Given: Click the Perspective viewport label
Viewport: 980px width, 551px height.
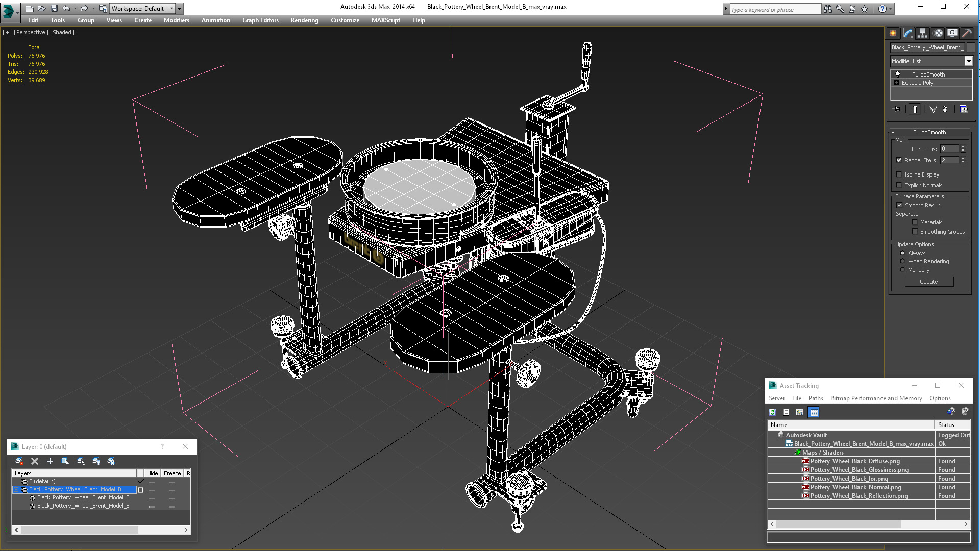Looking at the screenshot, I should click(31, 32).
